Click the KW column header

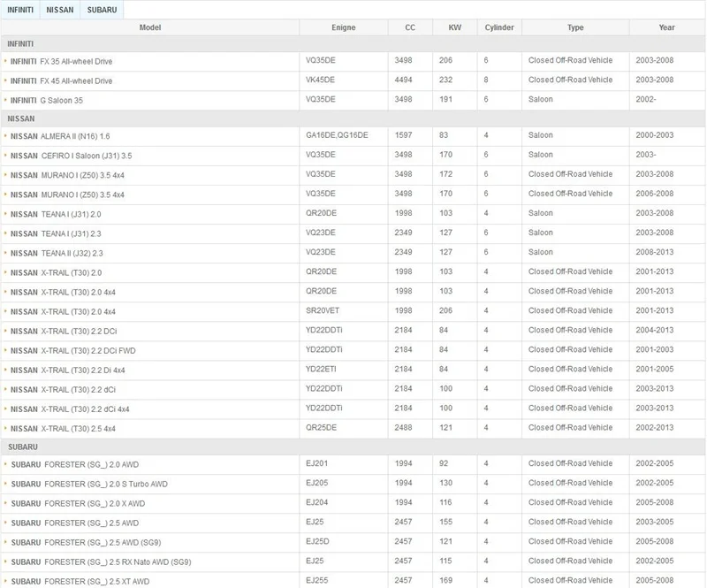(x=454, y=27)
